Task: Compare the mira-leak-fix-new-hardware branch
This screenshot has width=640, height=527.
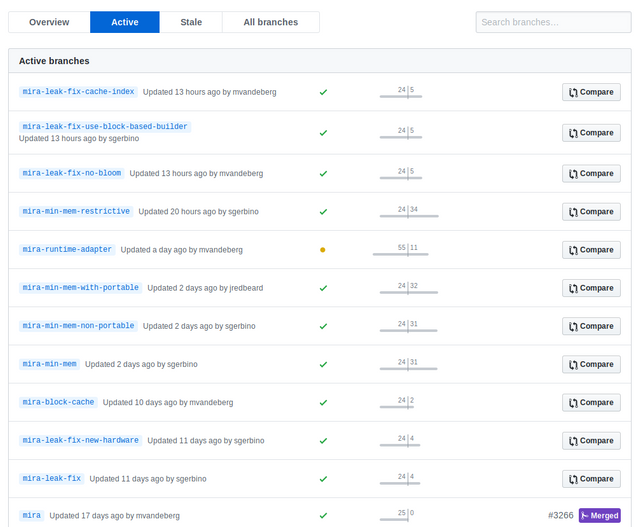Action: point(591,441)
